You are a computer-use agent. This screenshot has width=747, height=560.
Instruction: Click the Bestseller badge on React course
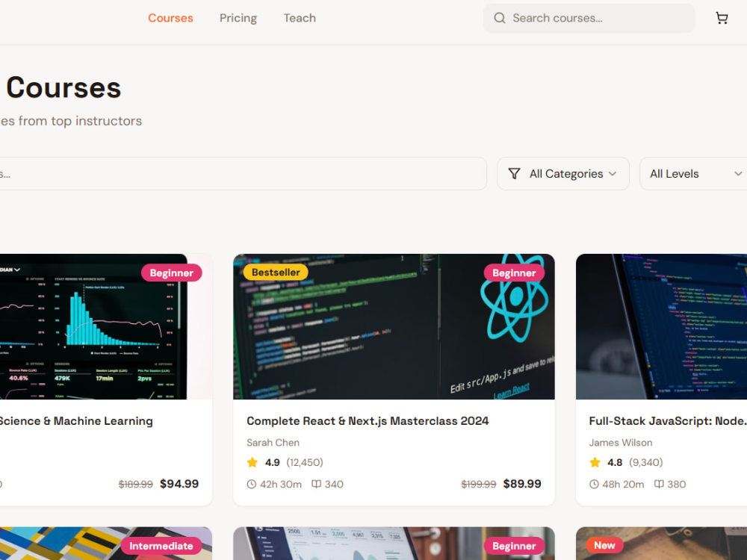[x=276, y=273]
